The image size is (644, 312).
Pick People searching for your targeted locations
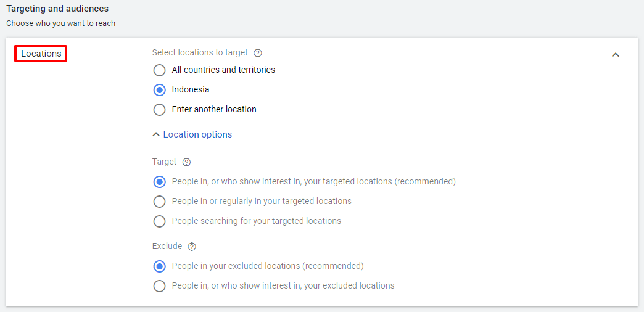[160, 221]
